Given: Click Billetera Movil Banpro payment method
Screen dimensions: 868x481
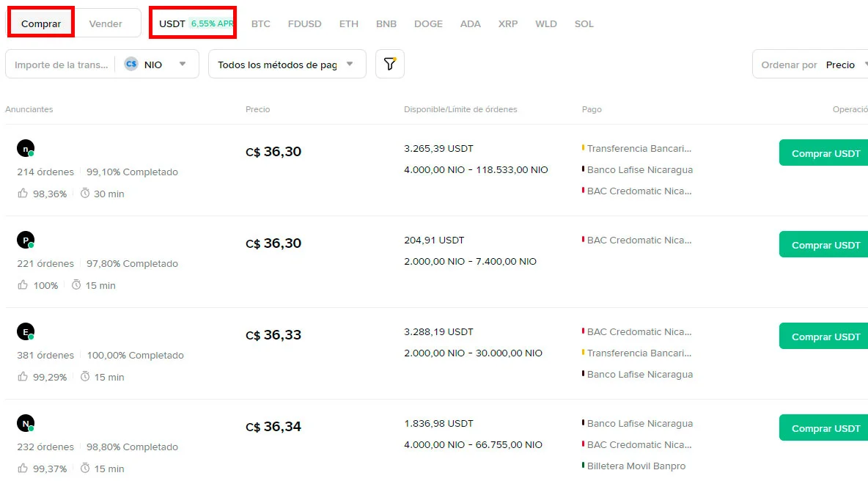Looking at the screenshot, I should coord(636,466).
